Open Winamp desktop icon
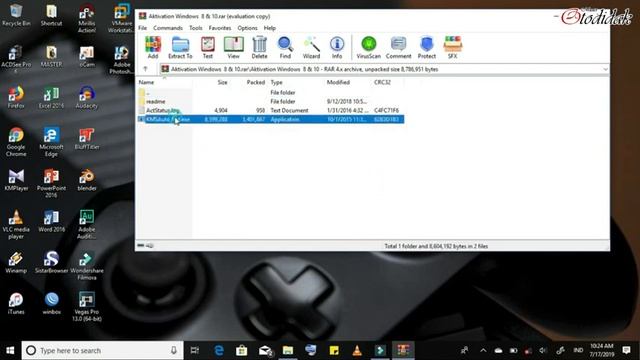The height and width of the screenshot is (360, 640). [x=16, y=262]
